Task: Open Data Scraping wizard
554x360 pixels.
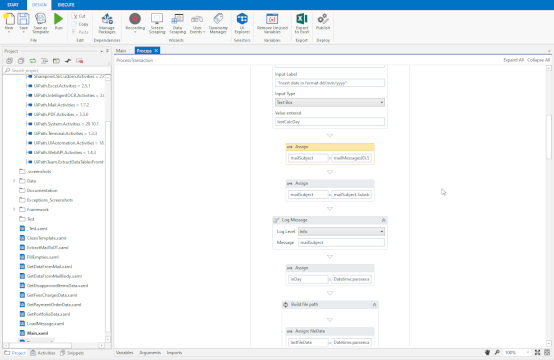Action: [177, 23]
